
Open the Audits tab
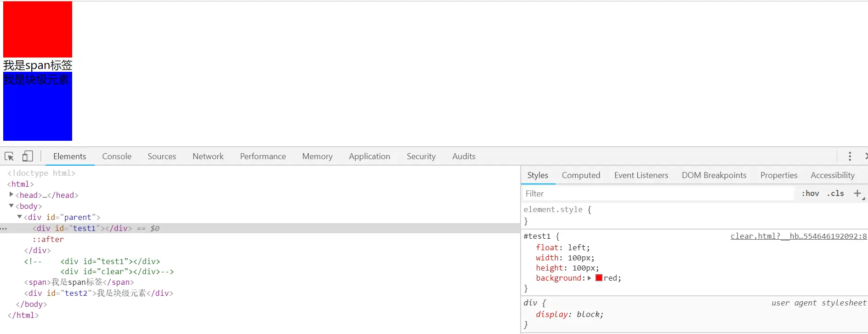click(464, 156)
